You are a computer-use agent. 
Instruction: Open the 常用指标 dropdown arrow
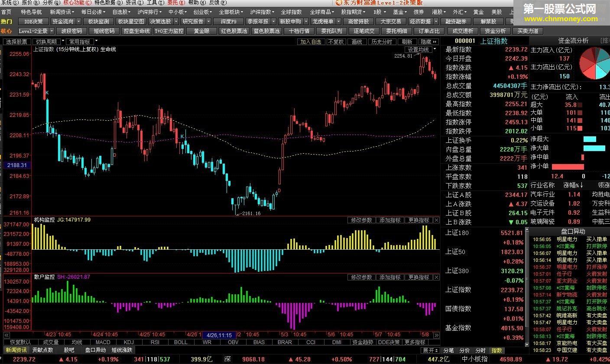[x=96, y=42]
